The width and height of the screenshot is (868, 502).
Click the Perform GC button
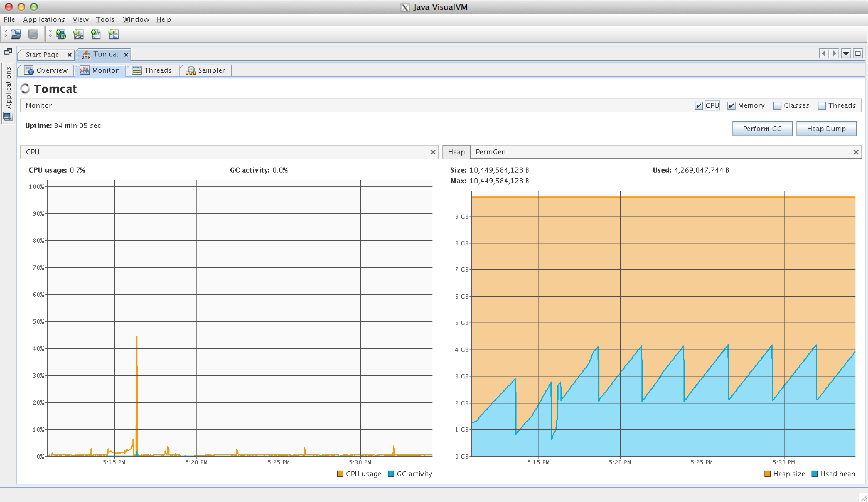pos(762,128)
